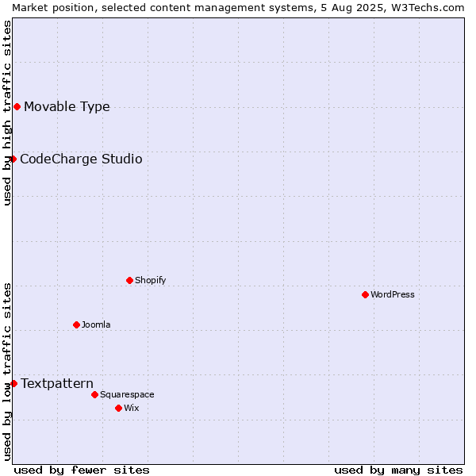Click the Shopify data point
Viewport: 476px width, 476px height.
129,281
